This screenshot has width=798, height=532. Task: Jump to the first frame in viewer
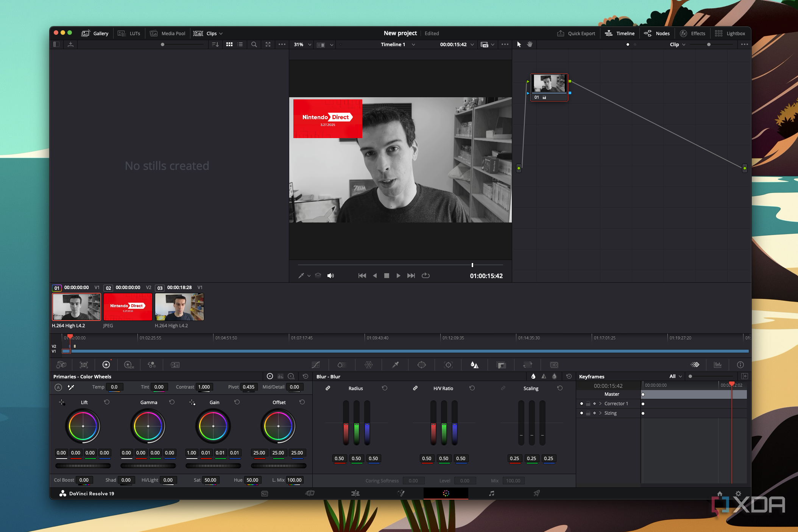point(362,276)
